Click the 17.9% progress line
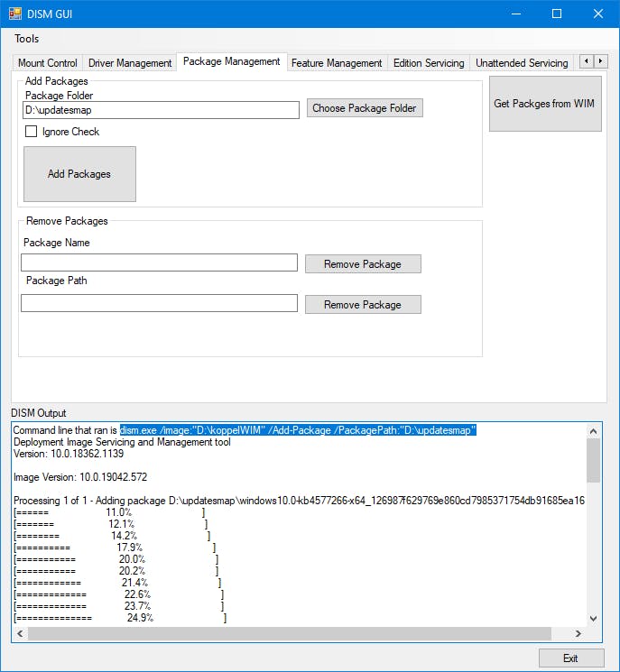 115,548
